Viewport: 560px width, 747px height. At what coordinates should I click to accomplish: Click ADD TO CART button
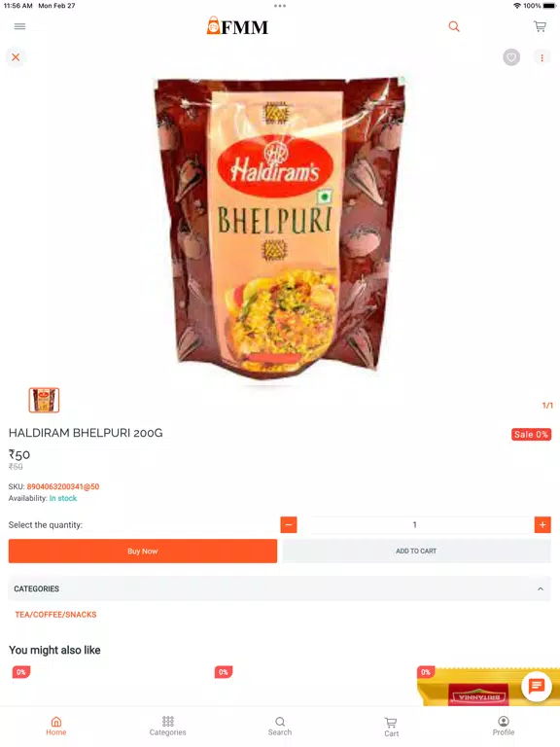(417, 551)
